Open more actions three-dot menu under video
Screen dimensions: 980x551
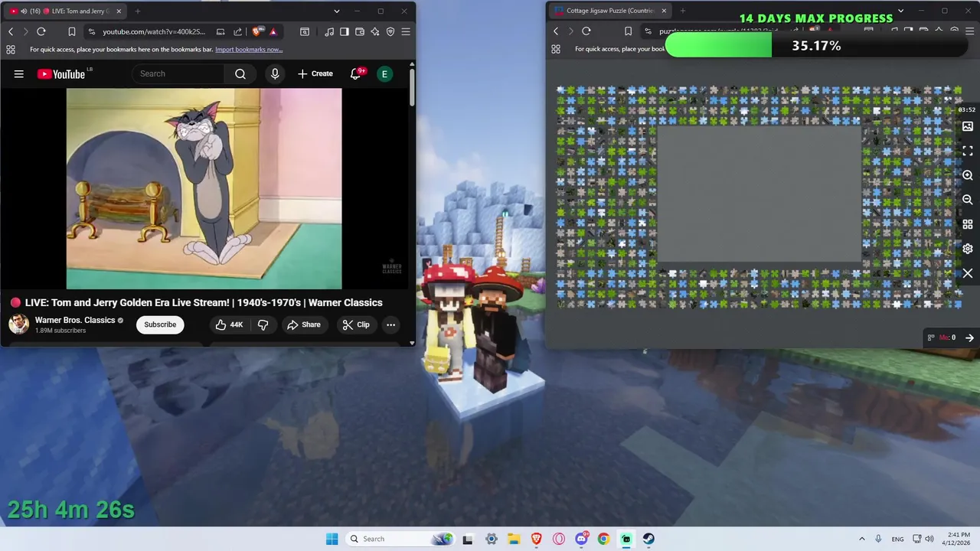(390, 324)
